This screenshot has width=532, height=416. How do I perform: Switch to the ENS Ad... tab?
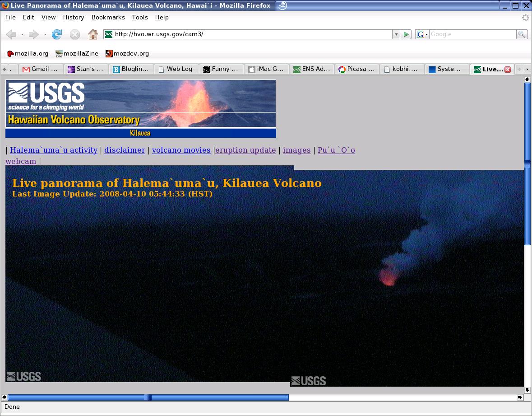tap(311, 69)
